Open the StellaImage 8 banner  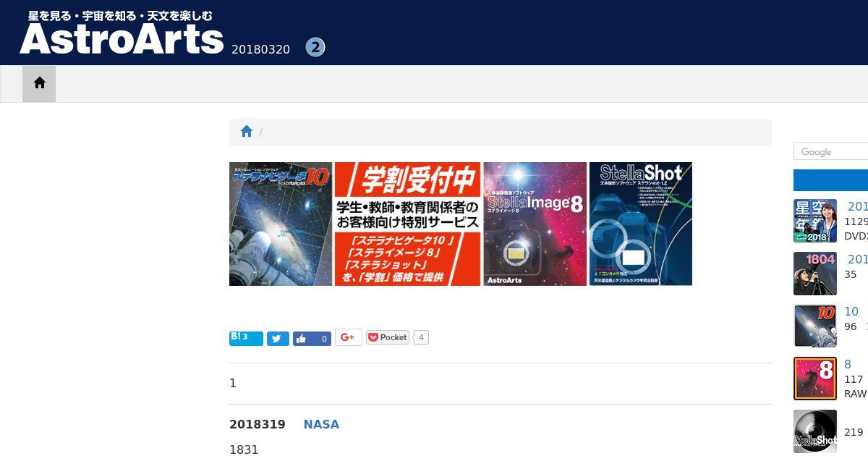[x=535, y=224]
